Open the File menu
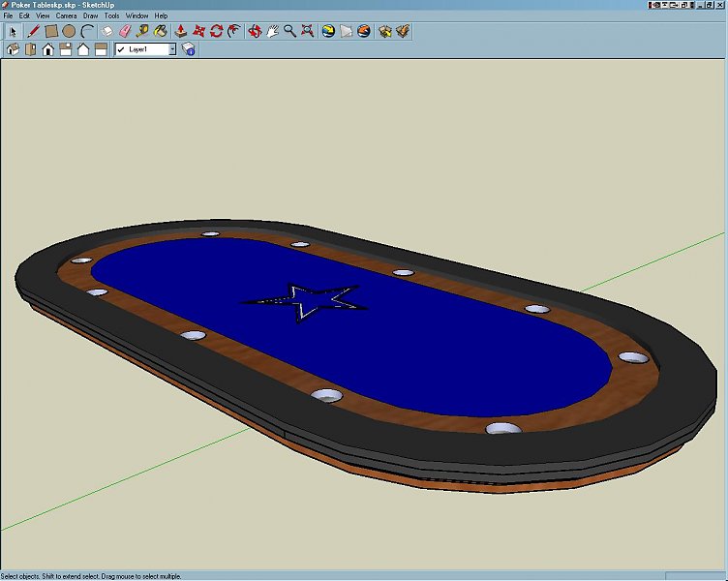The width and height of the screenshot is (728, 581). coord(8,15)
